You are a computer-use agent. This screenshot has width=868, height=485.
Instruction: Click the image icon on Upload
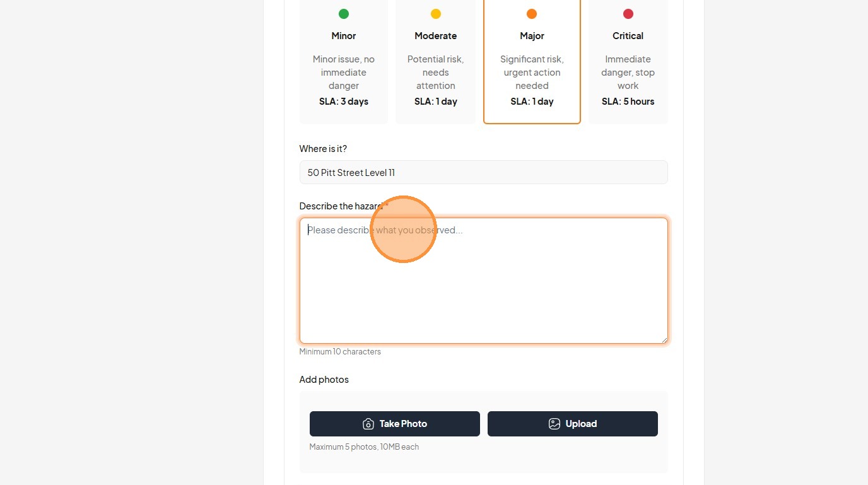click(554, 424)
